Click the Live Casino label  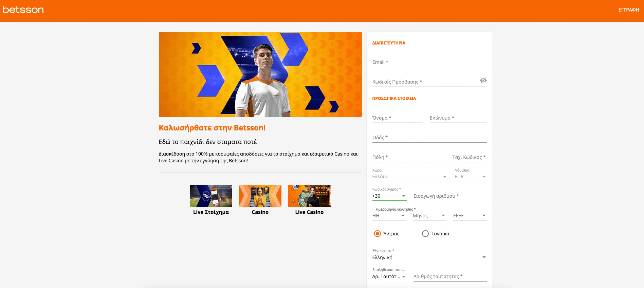(309, 212)
